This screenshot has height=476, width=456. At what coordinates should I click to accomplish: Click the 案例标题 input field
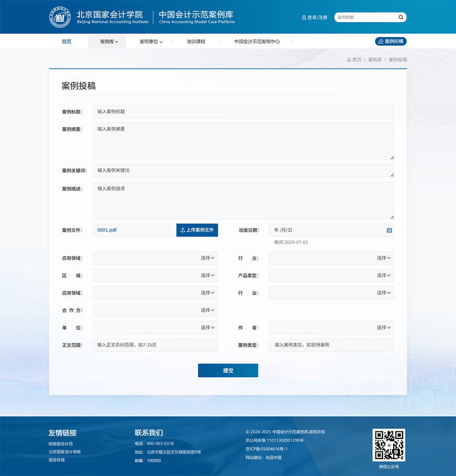coord(244,112)
